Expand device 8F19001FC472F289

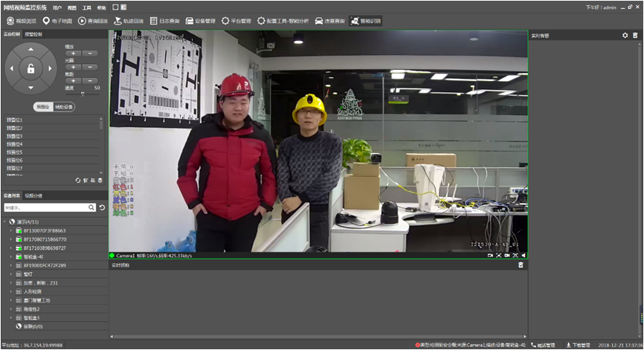[11, 265]
